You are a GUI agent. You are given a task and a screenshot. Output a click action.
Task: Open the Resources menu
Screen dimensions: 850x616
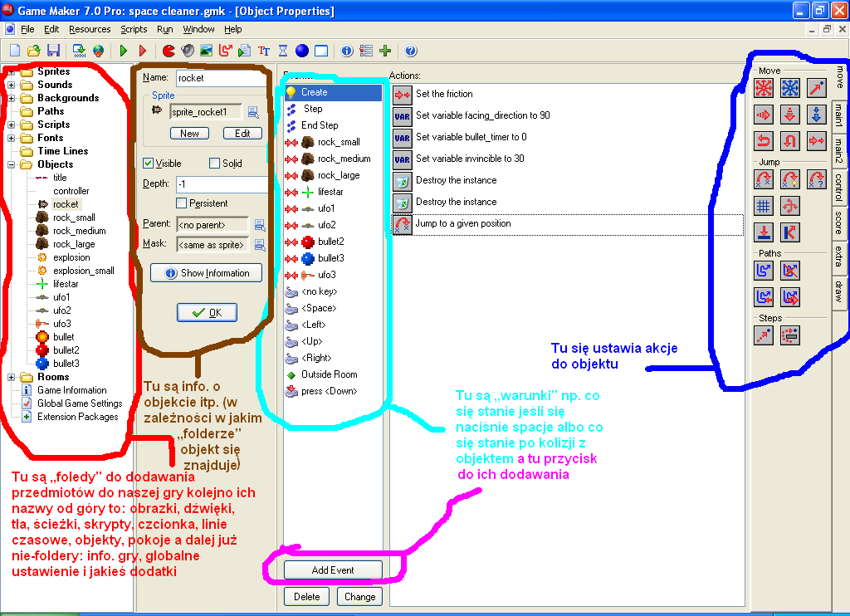click(90, 29)
